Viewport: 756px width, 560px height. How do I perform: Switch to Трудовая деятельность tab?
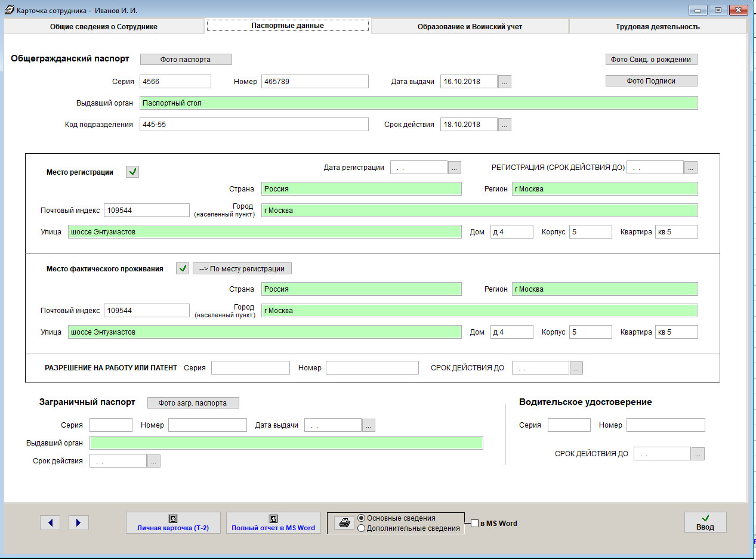click(x=658, y=26)
